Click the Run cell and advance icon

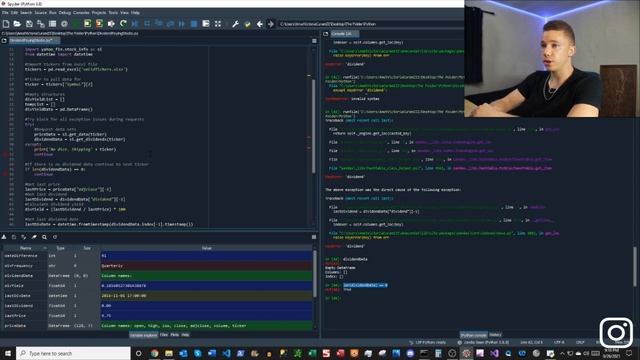point(99,24)
